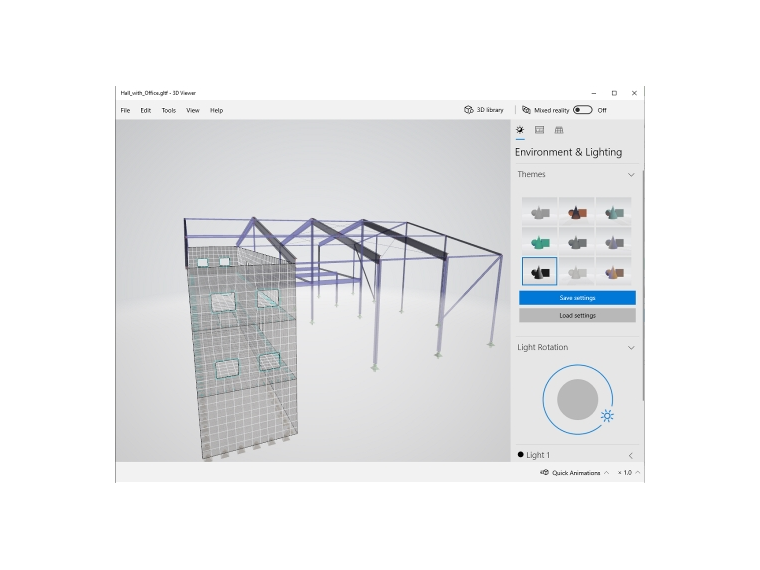Viewport: 760px width, 570px height.
Task: Select the red and blue theme thumbnail
Action: tap(577, 212)
